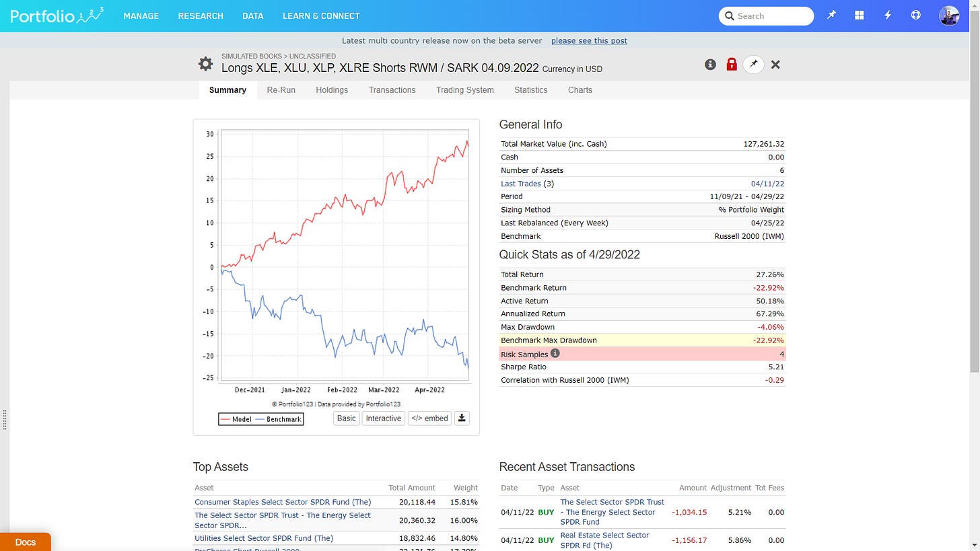Open the RESEARCH menu

[x=201, y=15]
